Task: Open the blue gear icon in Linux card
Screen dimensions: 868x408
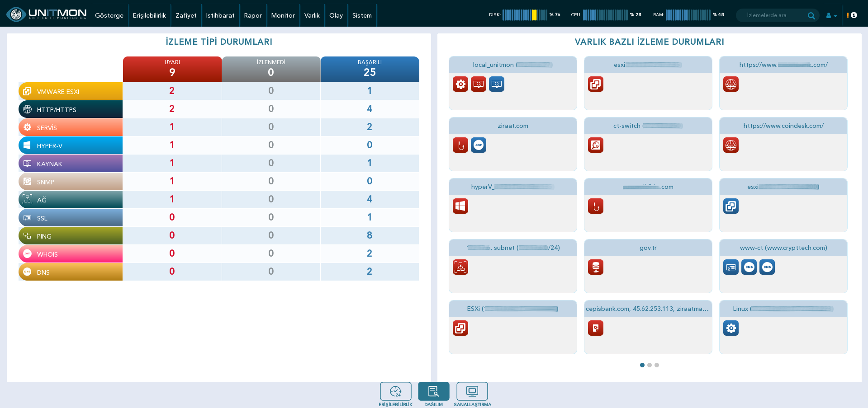Action: tap(731, 328)
